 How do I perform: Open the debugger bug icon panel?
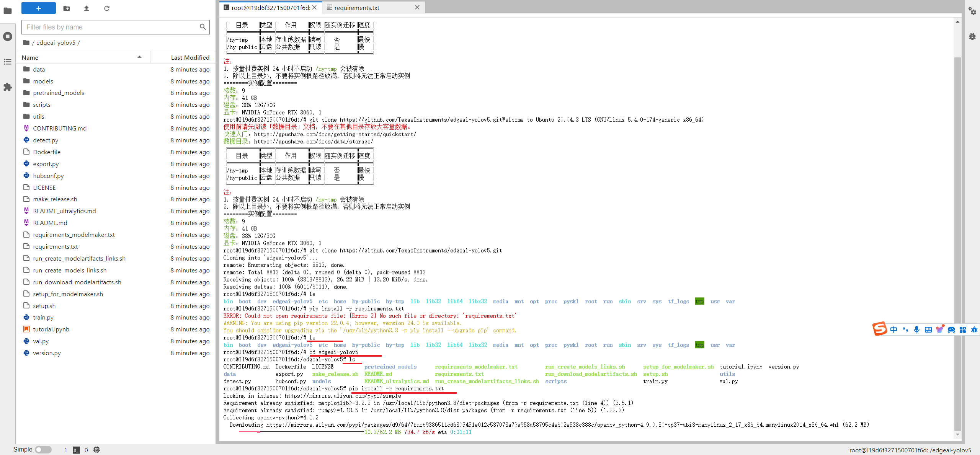pos(972,36)
